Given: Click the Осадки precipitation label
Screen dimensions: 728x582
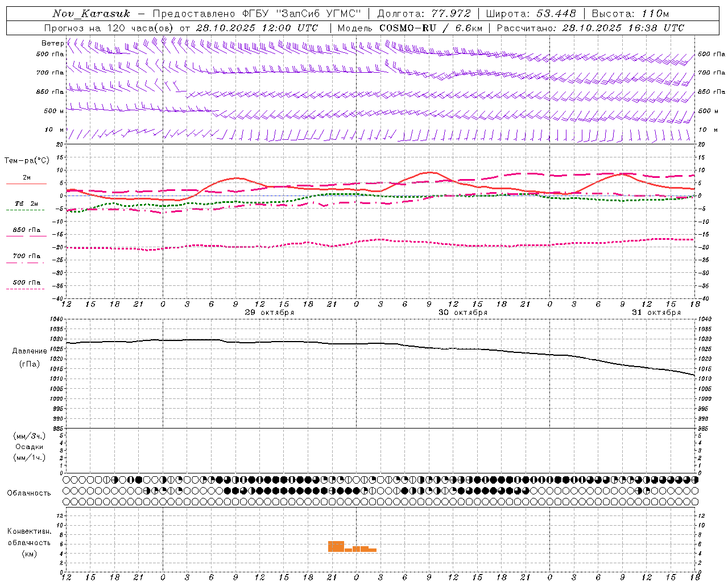Looking at the screenshot, I should click(30, 447).
